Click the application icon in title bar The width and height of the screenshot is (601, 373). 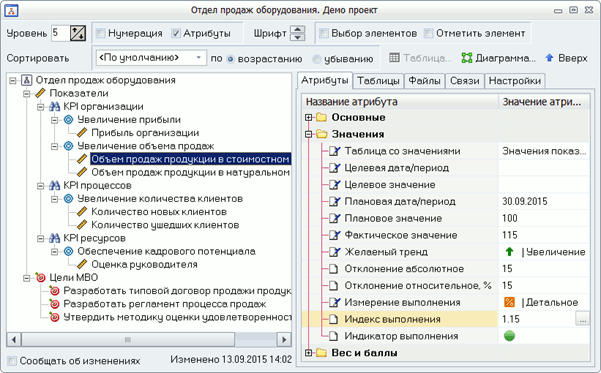point(11,10)
